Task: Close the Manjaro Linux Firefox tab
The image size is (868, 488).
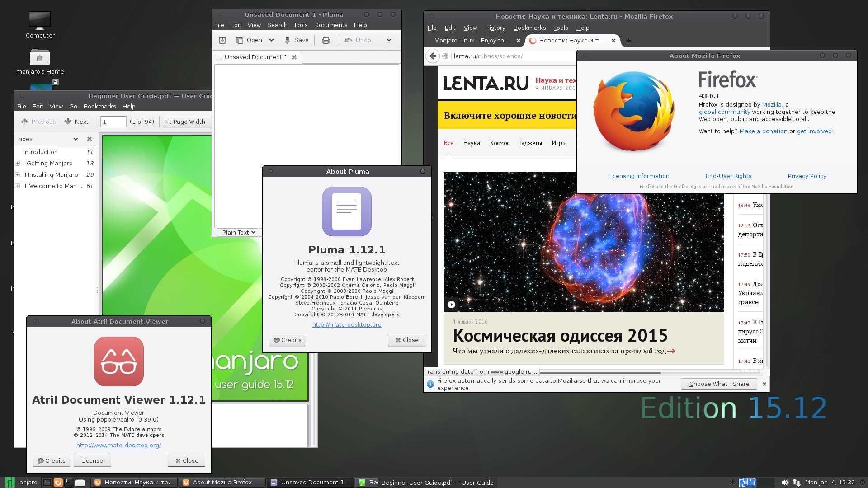Action: coord(519,41)
